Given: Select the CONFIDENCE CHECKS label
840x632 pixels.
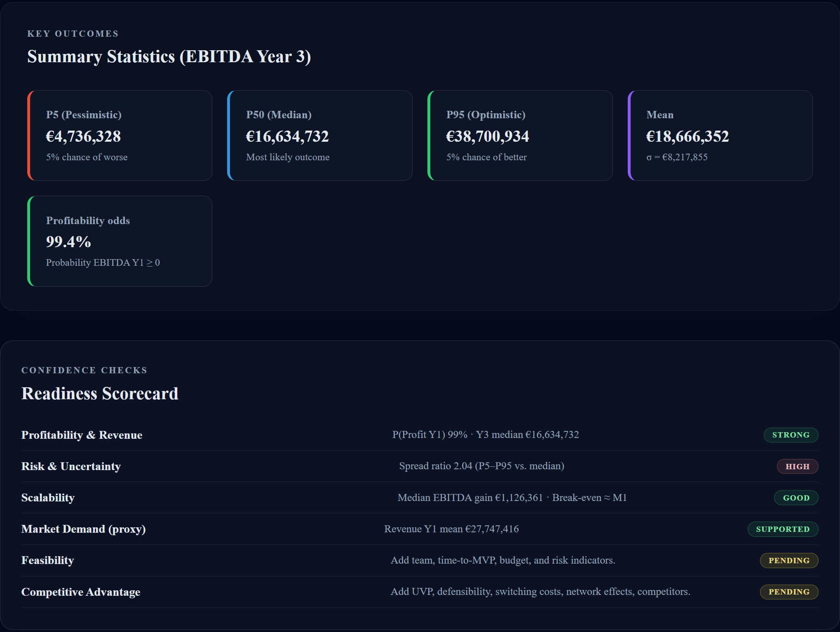Looking at the screenshot, I should [84, 370].
